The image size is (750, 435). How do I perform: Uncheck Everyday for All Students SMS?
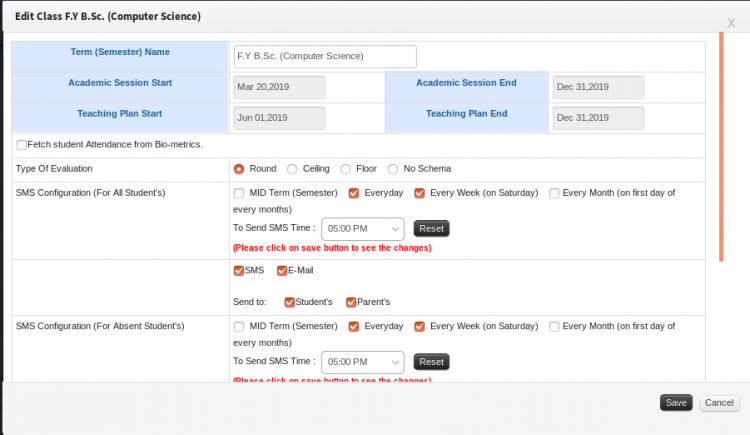tap(353, 193)
